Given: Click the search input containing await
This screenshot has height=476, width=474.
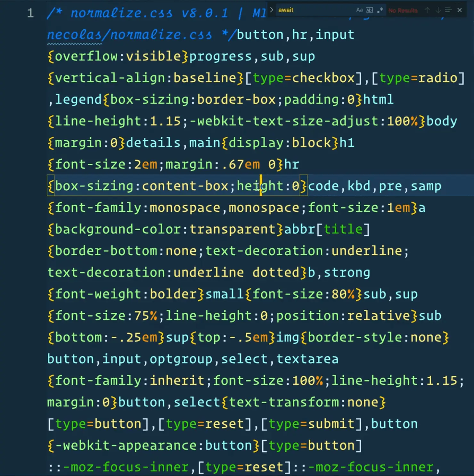Looking at the screenshot, I should (307, 10).
